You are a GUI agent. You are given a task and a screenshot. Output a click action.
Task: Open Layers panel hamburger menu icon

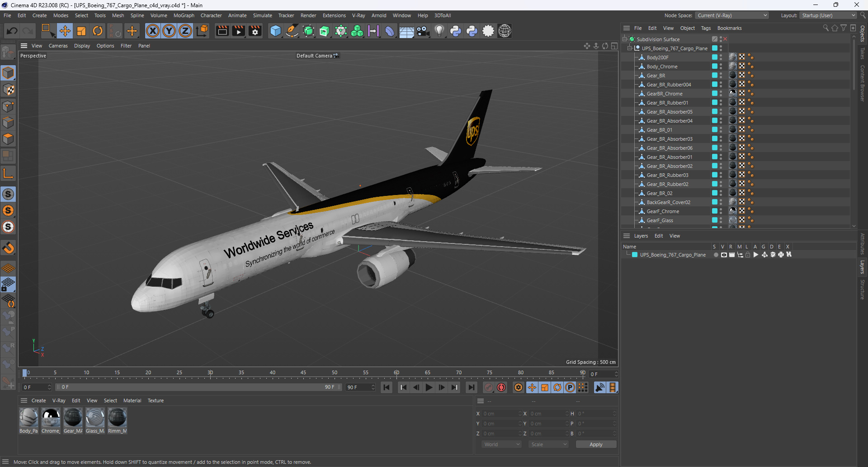pos(627,236)
